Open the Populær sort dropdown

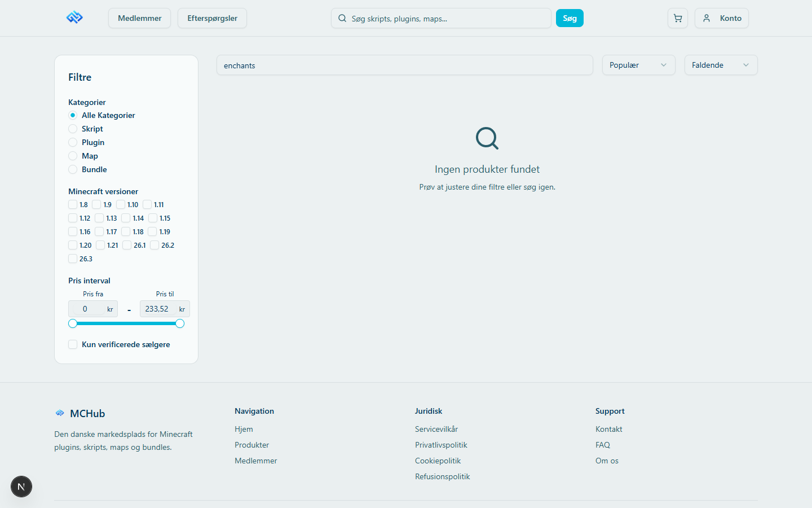click(638, 65)
